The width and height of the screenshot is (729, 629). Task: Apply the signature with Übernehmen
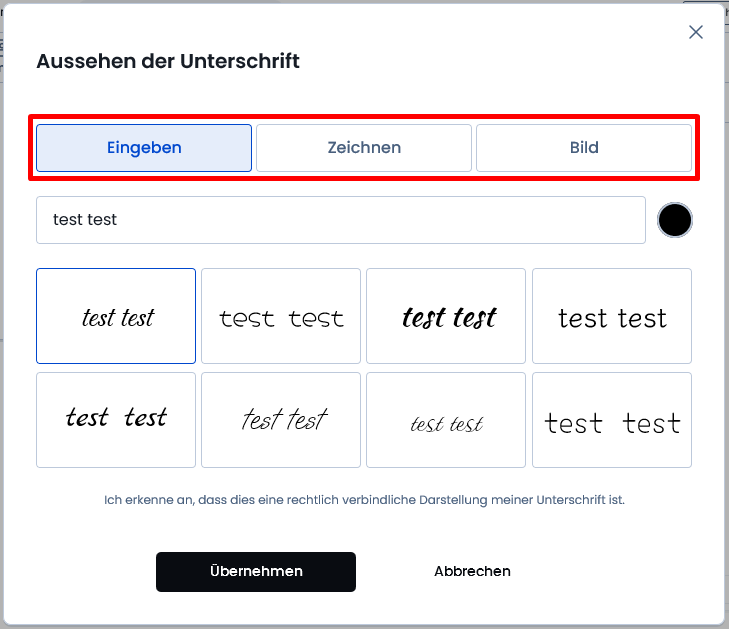pyautogui.click(x=256, y=572)
